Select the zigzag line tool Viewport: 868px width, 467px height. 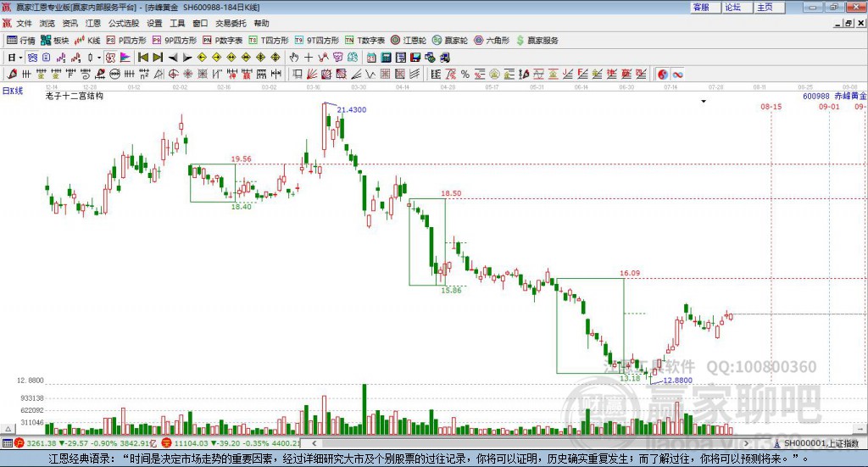[370, 74]
